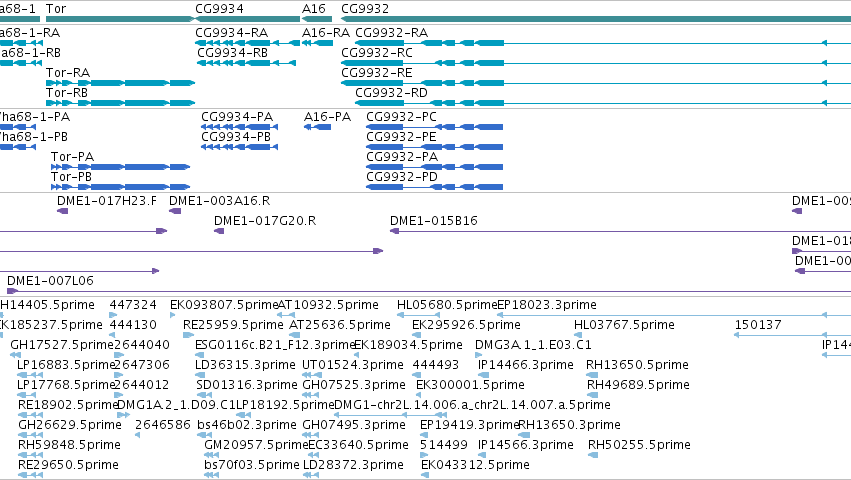The height and width of the screenshot is (480, 851).
Task: Select EST IP14466.3prime
Action: [525, 365]
